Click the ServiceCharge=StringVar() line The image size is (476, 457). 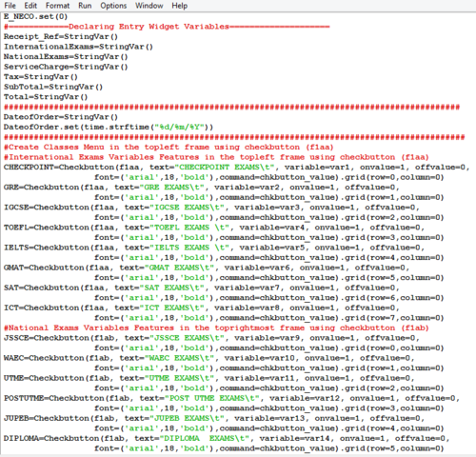pos(66,67)
